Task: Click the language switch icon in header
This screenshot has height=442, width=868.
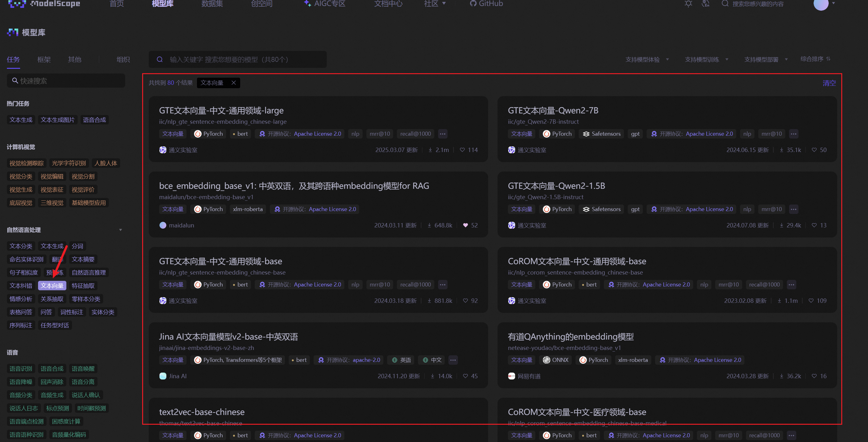Action: pyautogui.click(x=705, y=4)
